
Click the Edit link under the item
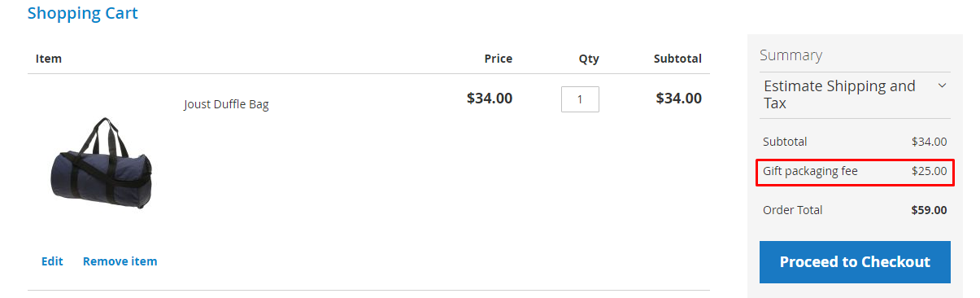coord(52,261)
